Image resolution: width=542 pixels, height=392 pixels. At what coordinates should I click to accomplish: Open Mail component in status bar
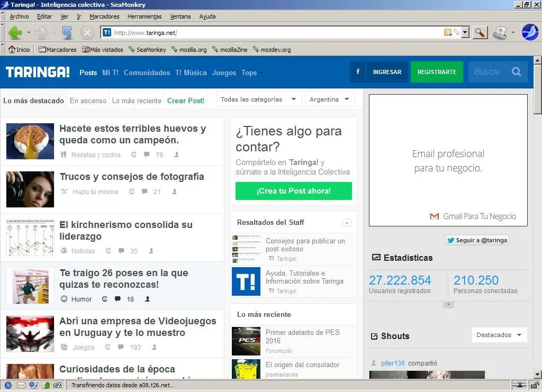tap(21, 385)
